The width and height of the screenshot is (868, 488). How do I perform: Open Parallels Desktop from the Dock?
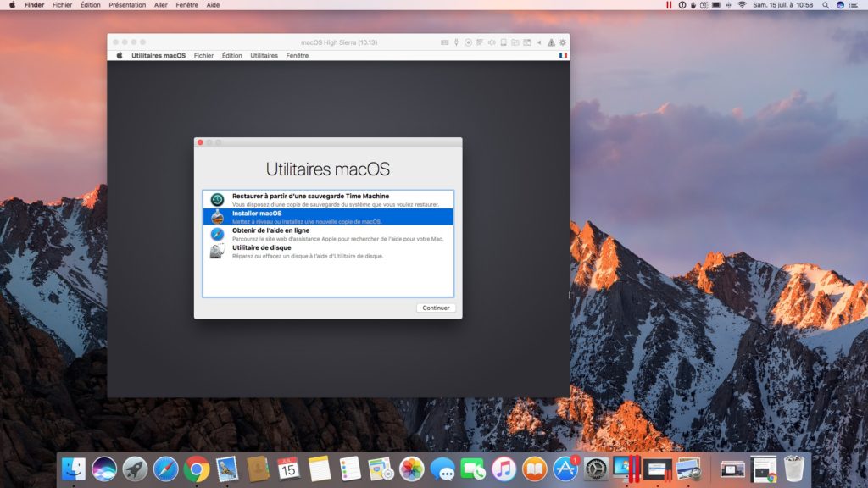(x=626, y=469)
